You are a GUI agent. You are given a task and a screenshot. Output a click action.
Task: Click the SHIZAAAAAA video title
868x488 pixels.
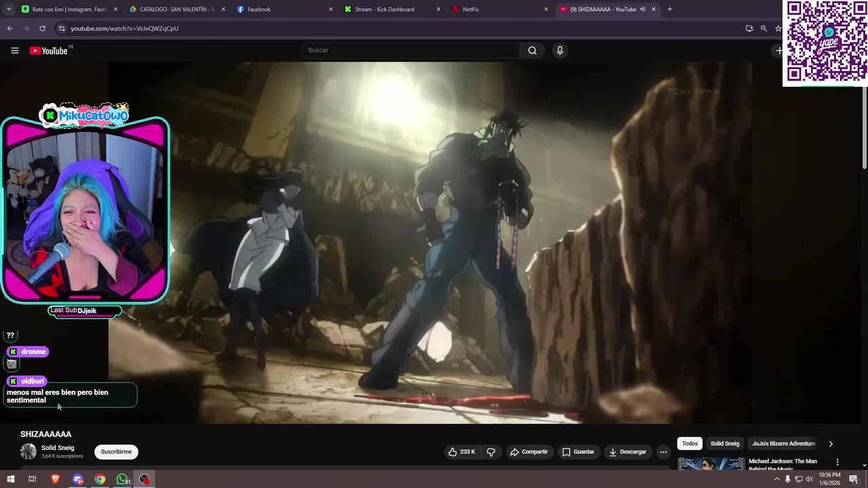(46, 434)
